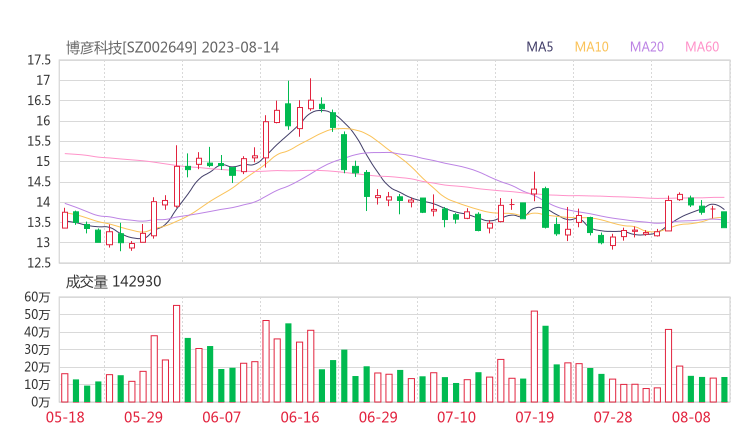Click the 05-18 date axis label
Viewport: 740px width, 440px height.
point(65,417)
